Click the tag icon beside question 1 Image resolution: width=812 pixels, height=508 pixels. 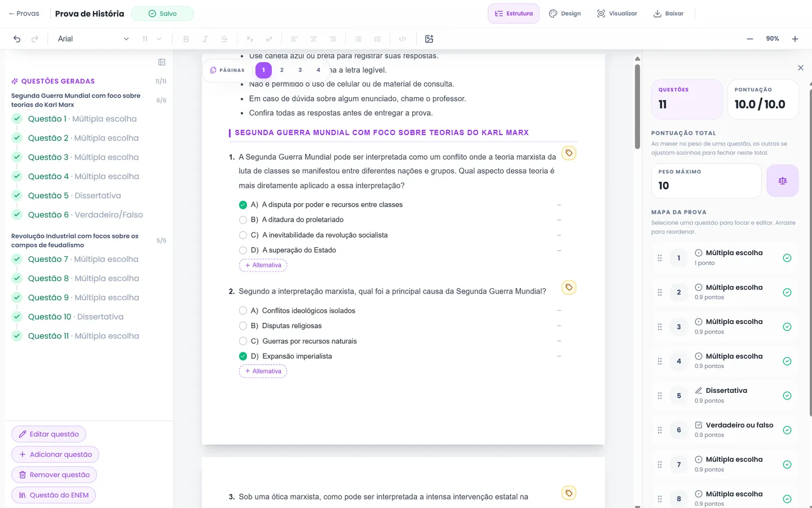click(569, 153)
